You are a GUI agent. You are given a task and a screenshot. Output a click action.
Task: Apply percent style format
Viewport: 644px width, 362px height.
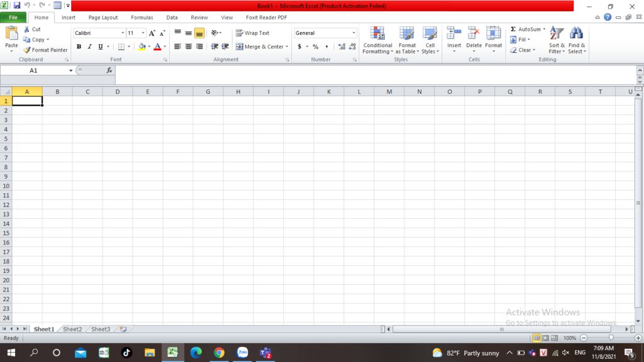pyautogui.click(x=316, y=47)
